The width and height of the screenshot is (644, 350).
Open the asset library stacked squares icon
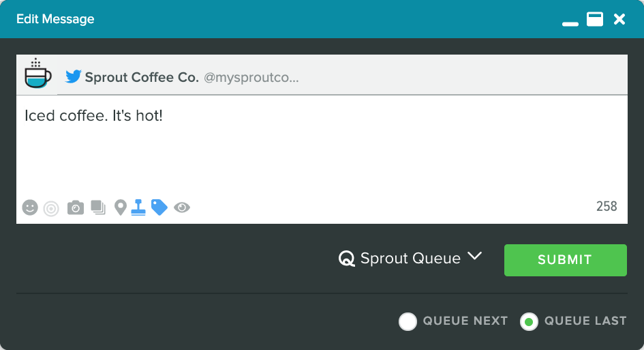point(98,207)
